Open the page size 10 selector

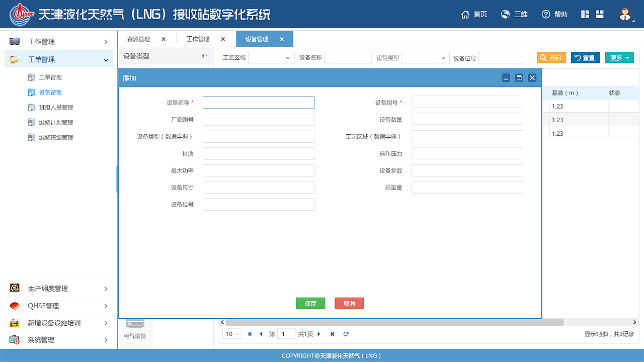[231, 333]
